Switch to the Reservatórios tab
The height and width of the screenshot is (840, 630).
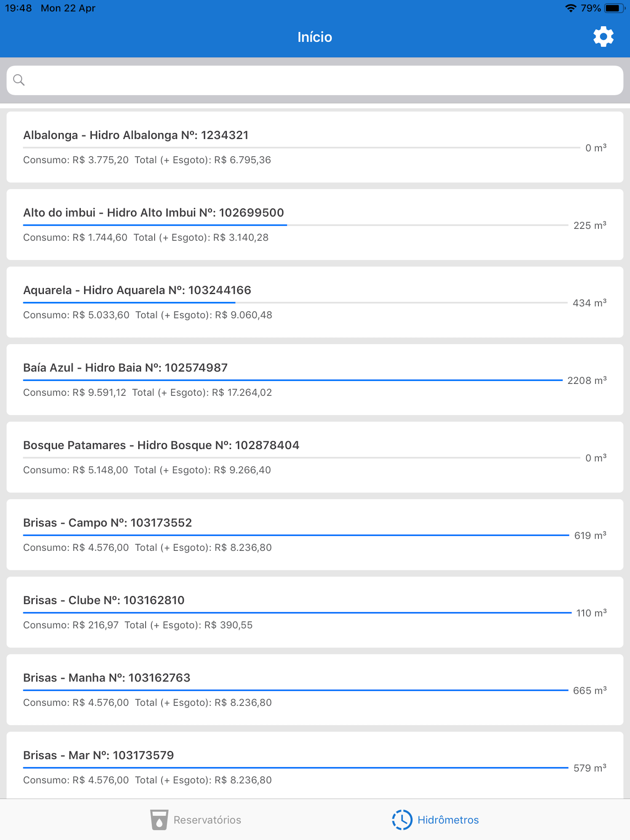point(195,819)
